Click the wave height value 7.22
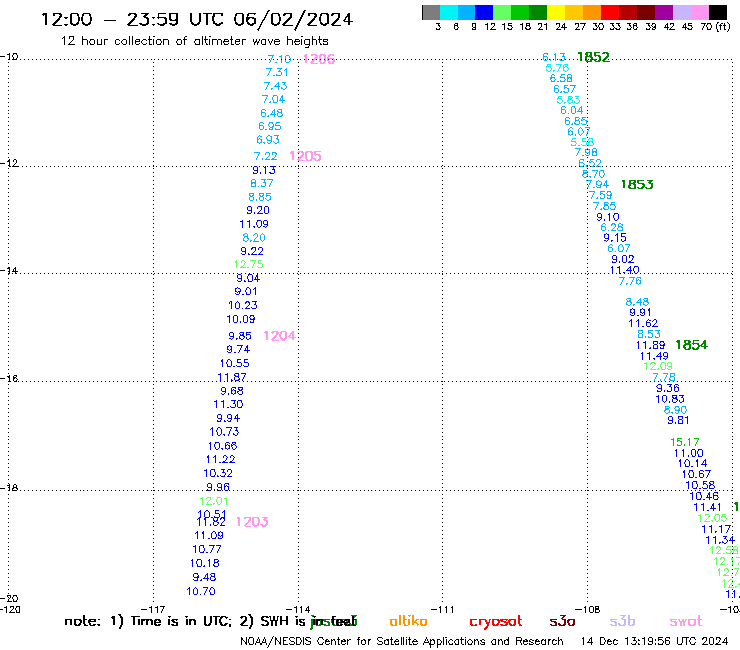This screenshot has width=740, height=650. click(x=265, y=156)
